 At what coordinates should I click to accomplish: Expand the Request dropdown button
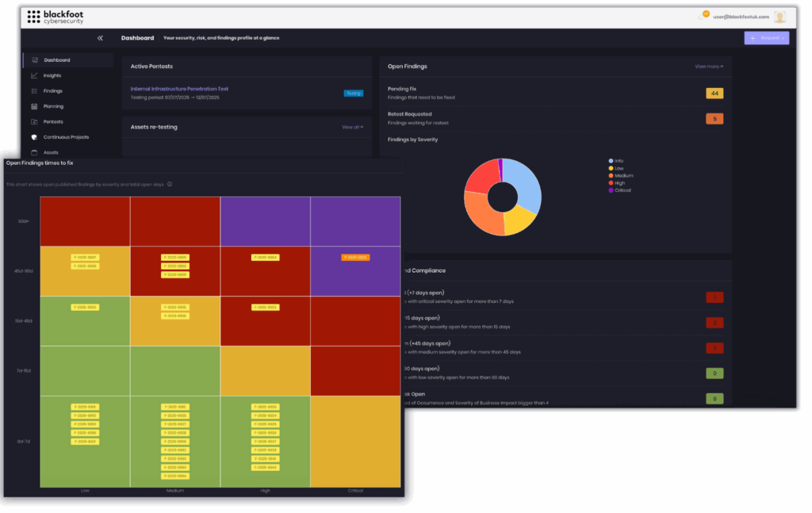tap(766, 38)
